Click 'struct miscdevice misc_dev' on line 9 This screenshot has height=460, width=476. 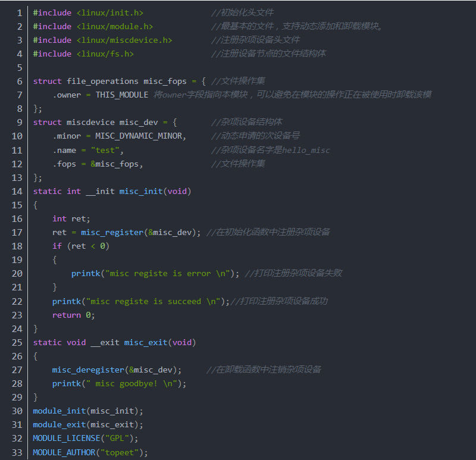95,123
